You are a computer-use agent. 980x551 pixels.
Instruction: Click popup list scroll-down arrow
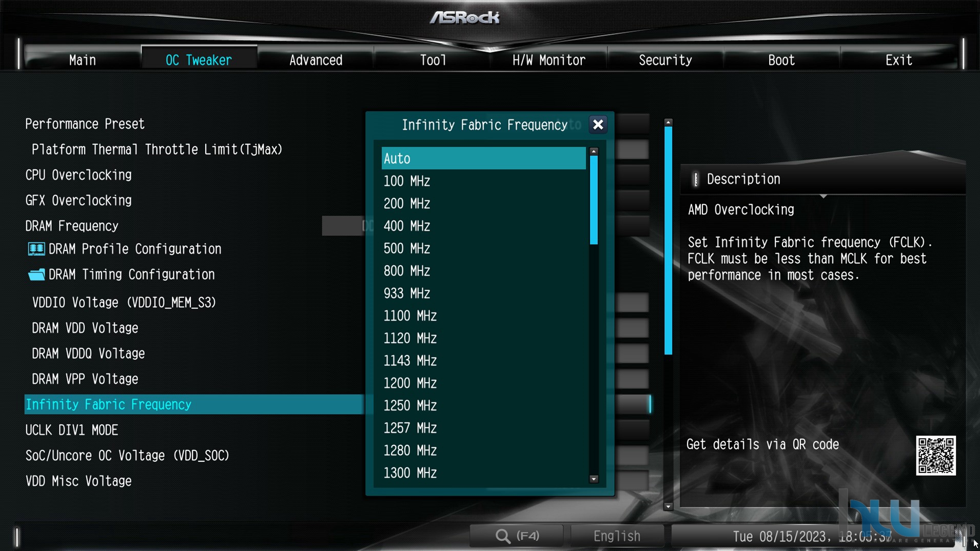594,479
